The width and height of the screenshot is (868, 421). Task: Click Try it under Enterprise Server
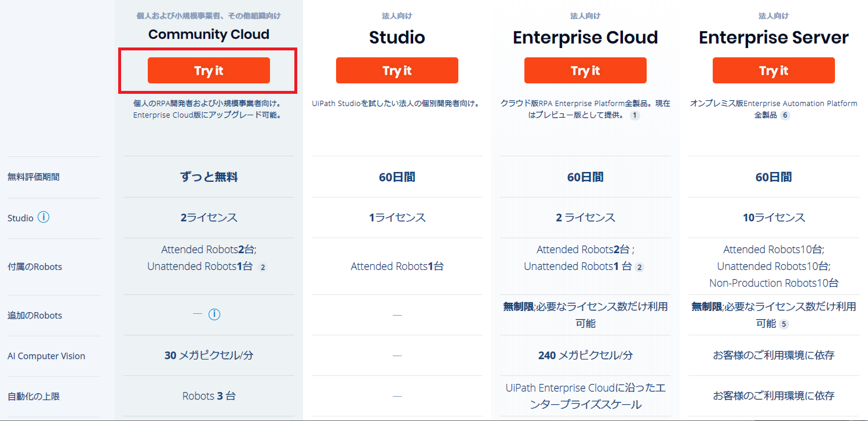[x=774, y=71]
